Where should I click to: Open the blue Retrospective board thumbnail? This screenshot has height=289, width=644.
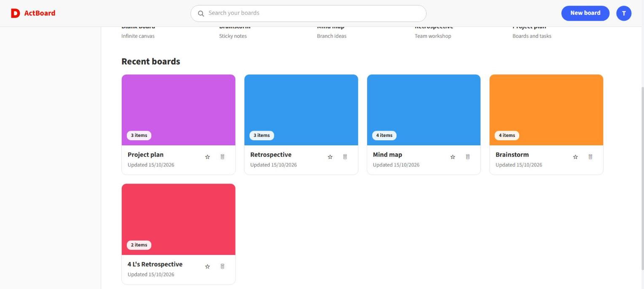point(301,110)
